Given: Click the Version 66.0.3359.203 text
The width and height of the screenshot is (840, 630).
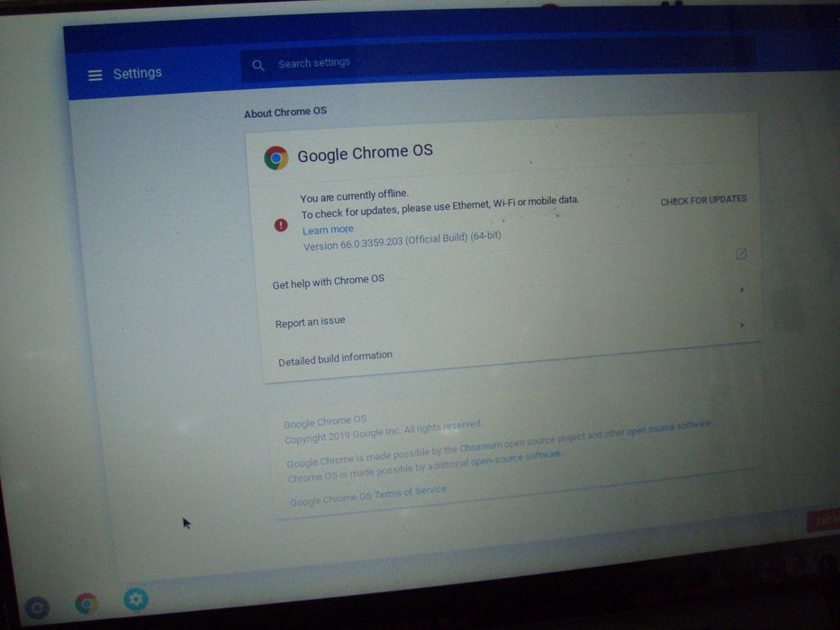Looking at the screenshot, I should 402,241.
